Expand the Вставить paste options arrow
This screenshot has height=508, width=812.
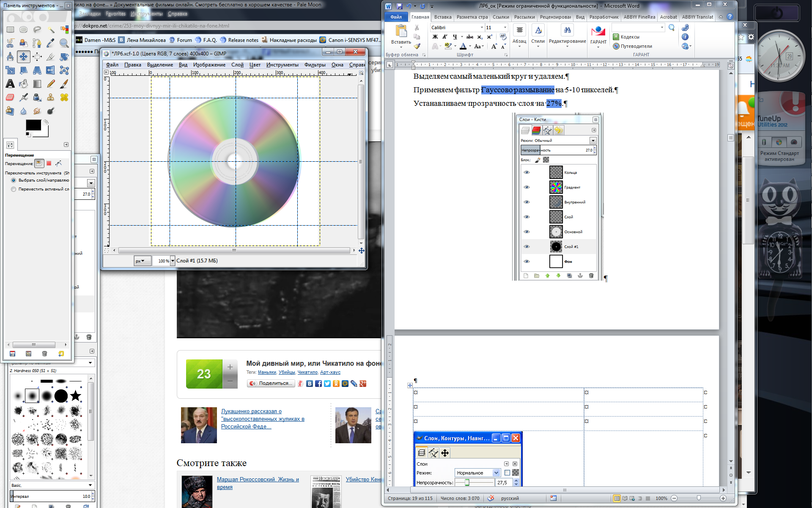pos(401,47)
